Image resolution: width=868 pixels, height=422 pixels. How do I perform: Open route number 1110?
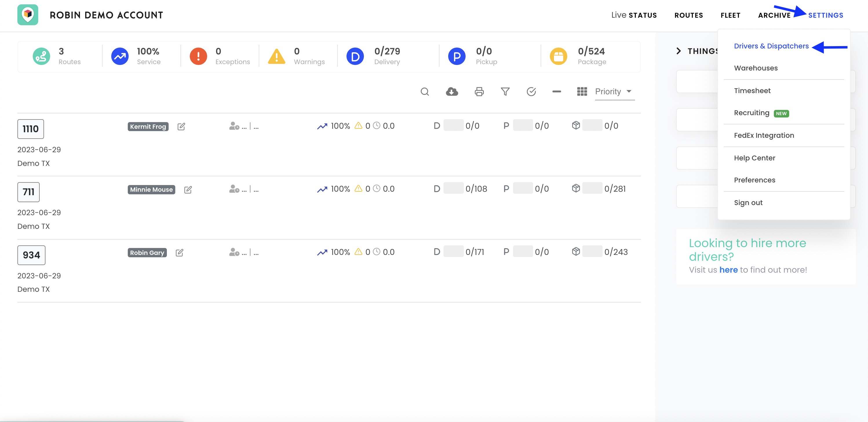click(x=31, y=129)
